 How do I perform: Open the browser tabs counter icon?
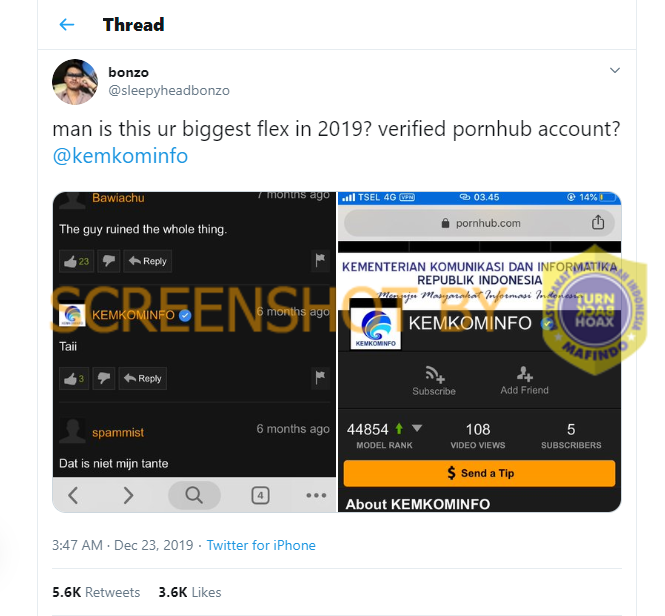click(260, 494)
